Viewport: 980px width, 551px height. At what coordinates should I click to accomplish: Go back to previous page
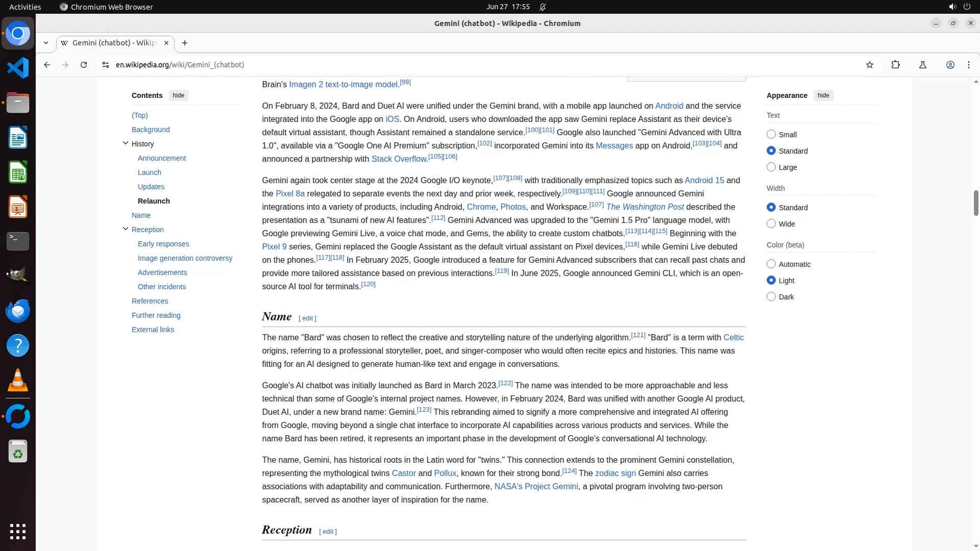point(47,65)
